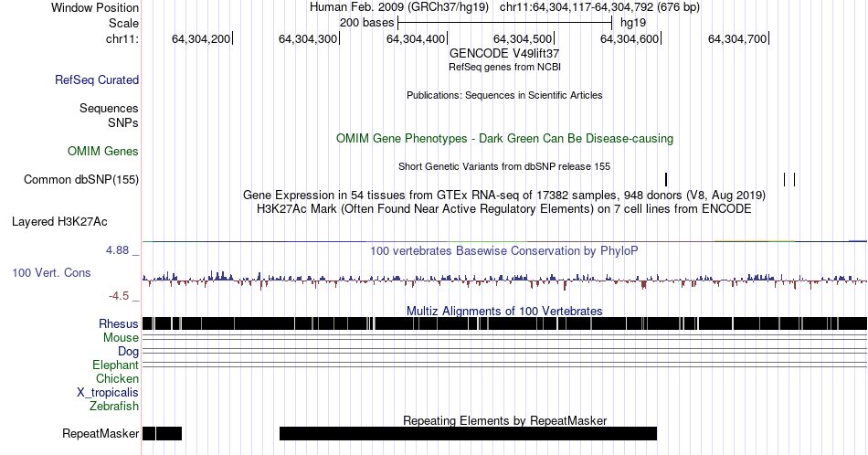Click the long RepeatMasker element block

pyautogui.click(x=469, y=433)
